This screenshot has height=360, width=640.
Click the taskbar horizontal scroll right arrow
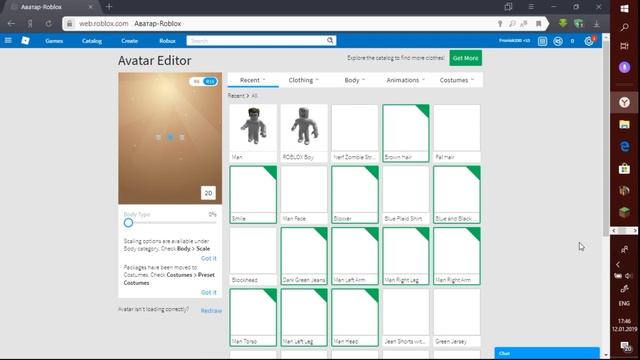(635, 231)
